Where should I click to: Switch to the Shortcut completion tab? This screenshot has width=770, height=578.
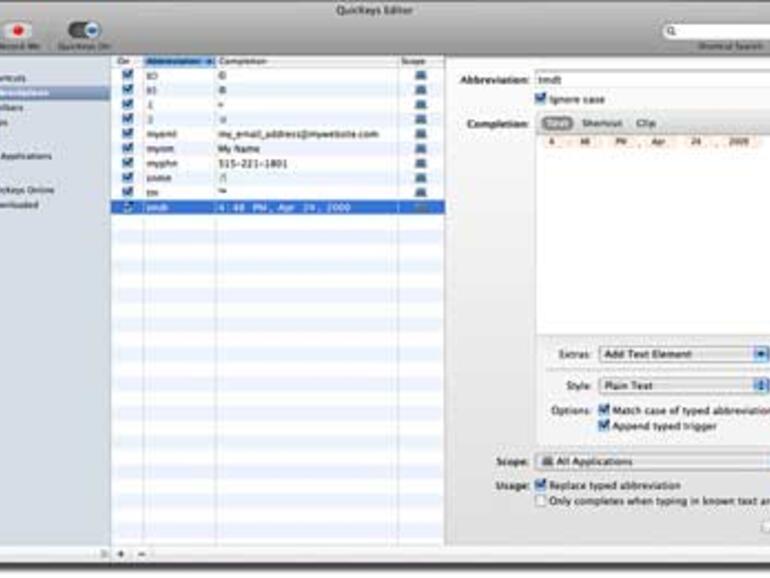(x=602, y=123)
